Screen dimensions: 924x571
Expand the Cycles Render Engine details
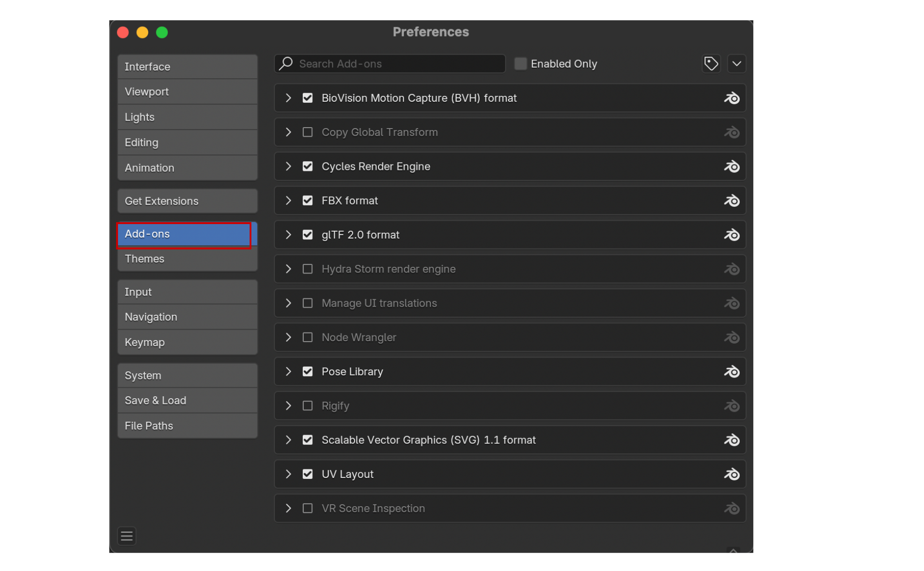288,167
